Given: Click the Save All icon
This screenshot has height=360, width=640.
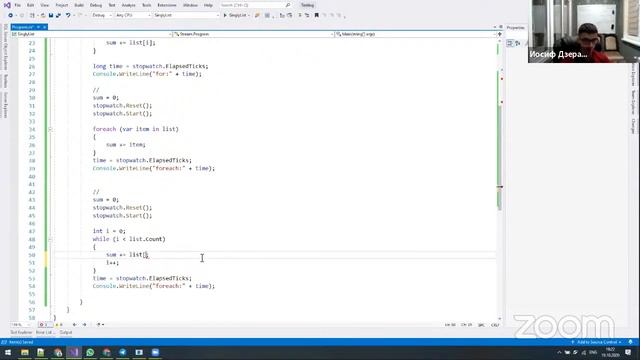Looking at the screenshot, I should coord(58,15).
